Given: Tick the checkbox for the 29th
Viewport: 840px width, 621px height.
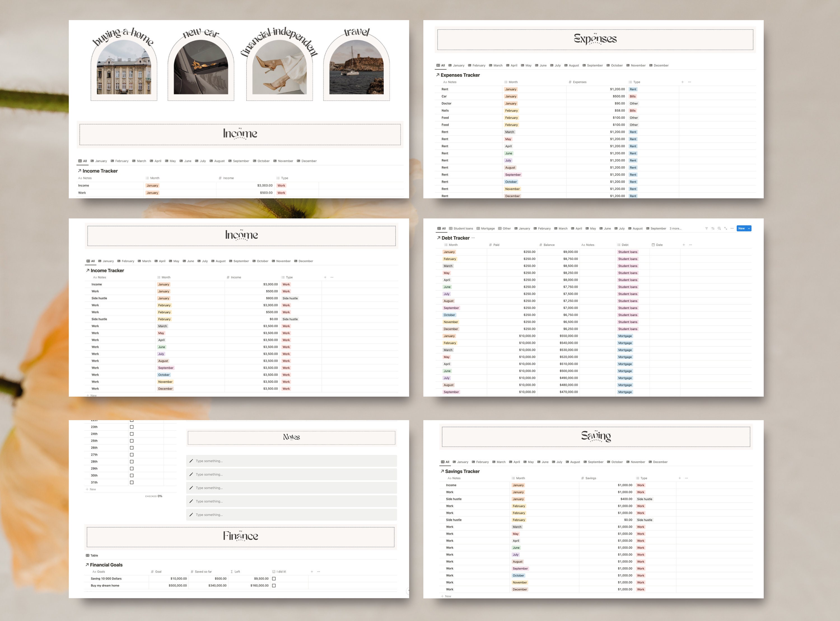Looking at the screenshot, I should [x=132, y=469].
